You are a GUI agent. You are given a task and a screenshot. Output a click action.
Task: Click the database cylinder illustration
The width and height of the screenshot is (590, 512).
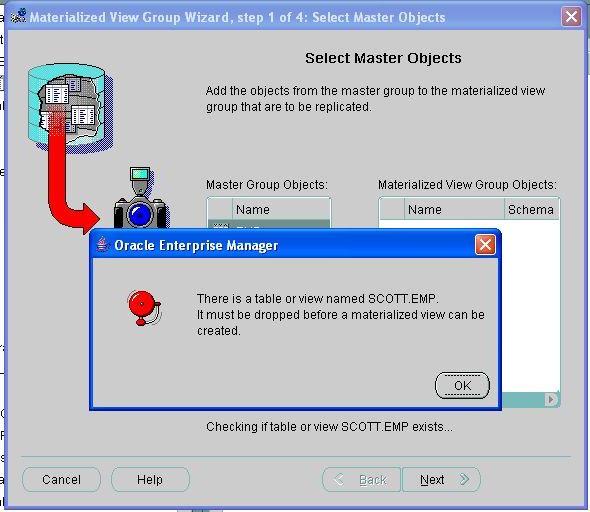coord(70,108)
